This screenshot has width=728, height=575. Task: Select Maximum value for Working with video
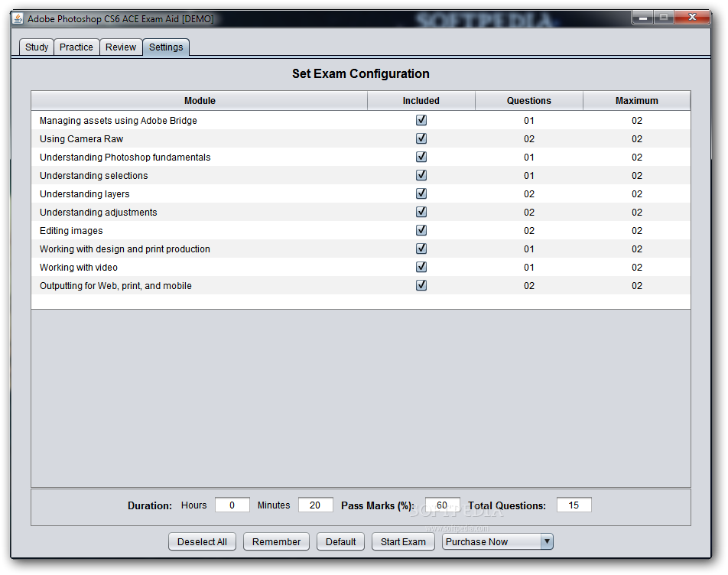coord(636,268)
